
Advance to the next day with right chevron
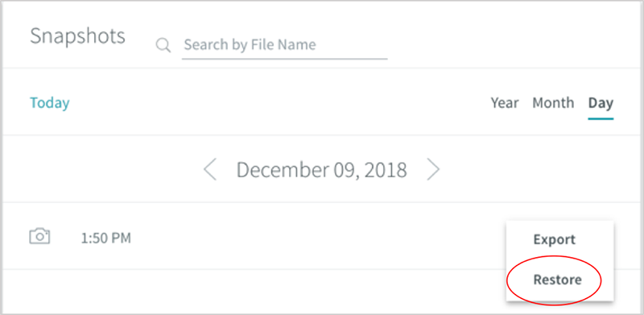pos(433,169)
